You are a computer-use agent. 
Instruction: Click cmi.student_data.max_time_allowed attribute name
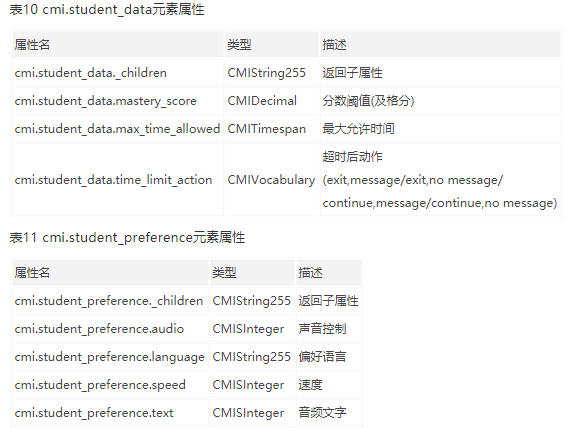click(117, 129)
